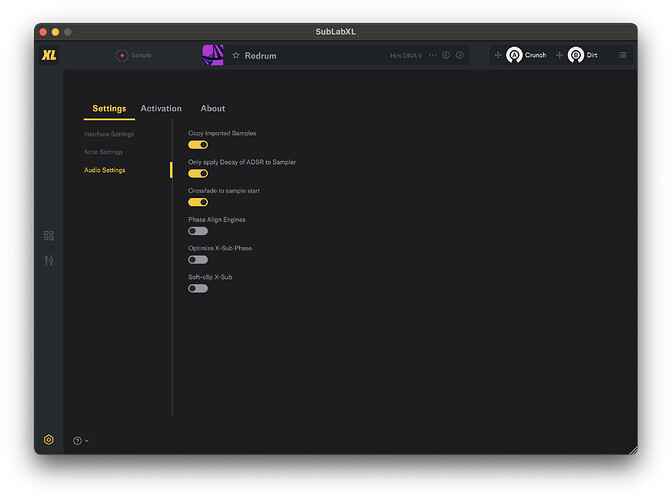Click the move handle beside Dirt macro
671x500 pixels.
click(559, 55)
